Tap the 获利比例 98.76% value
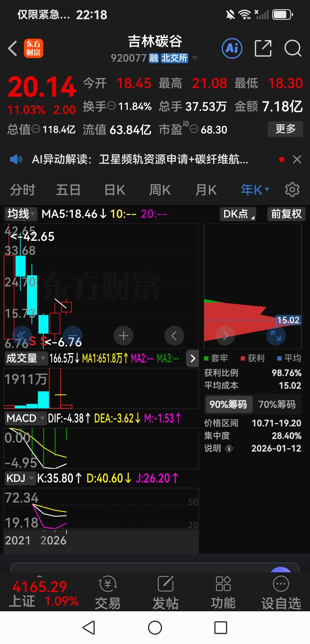This screenshot has width=310, height=644. click(x=286, y=373)
